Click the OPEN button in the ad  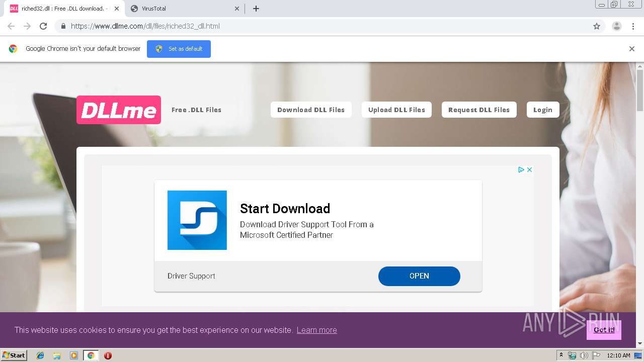[419, 276]
